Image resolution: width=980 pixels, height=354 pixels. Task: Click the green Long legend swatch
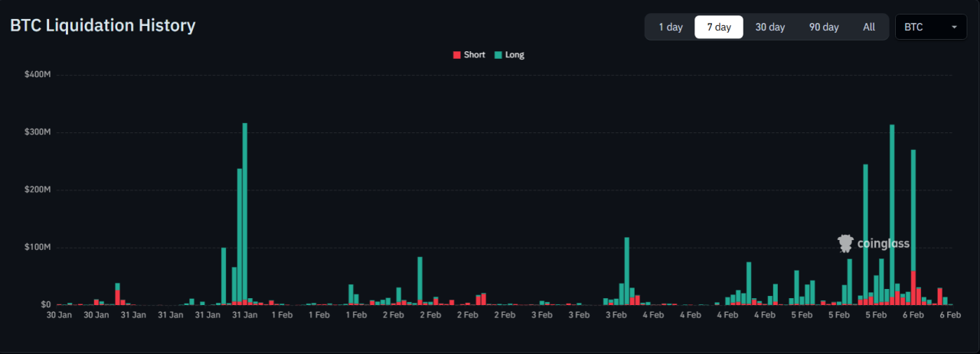point(498,55)
